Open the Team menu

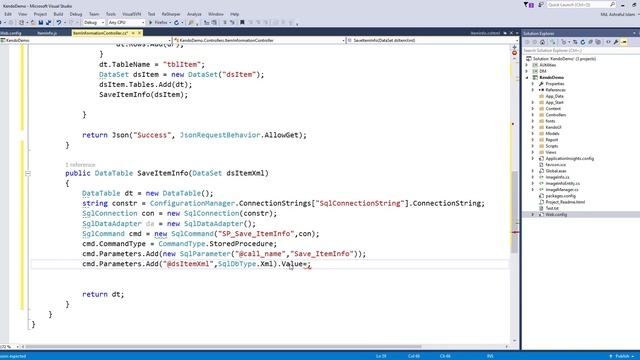click(94, 14)
